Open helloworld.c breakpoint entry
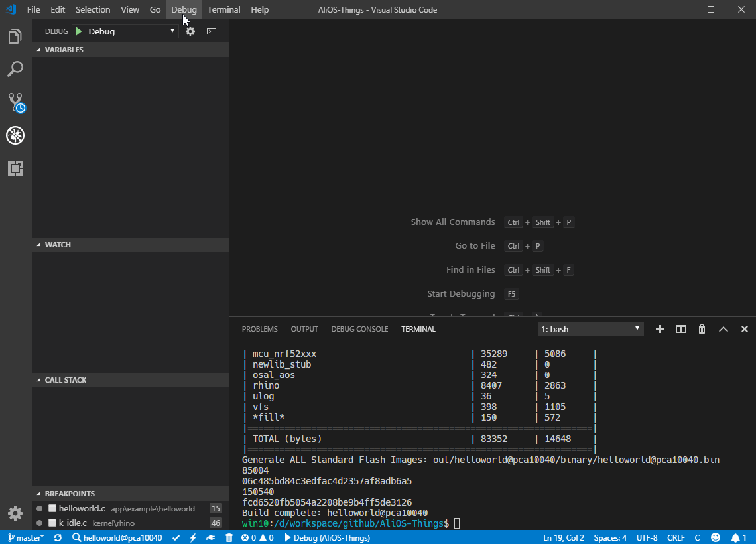756x544 pixels. click(130, 508)
